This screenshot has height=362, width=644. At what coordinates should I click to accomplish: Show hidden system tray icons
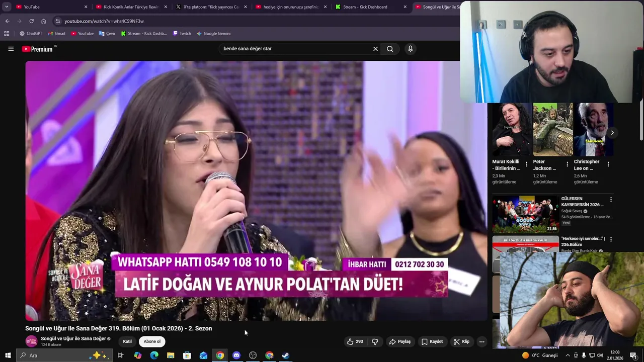[x=568, y=355]
